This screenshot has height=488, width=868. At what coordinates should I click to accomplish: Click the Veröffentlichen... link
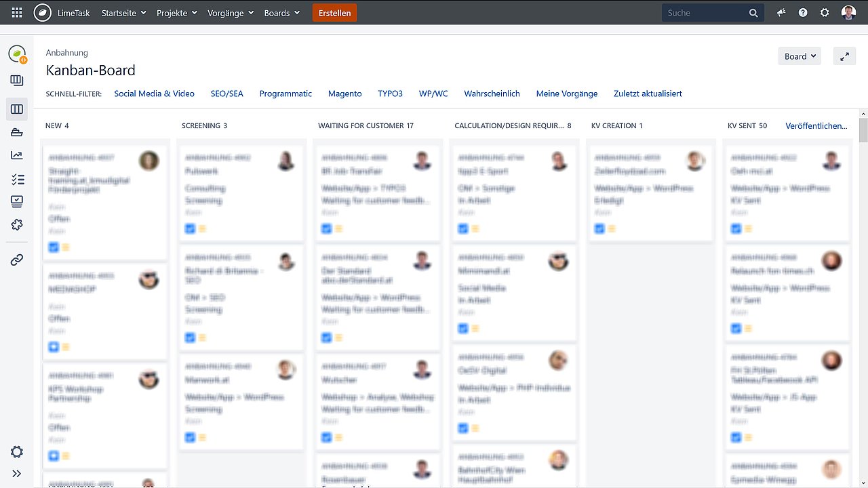click(x=816, y=125)
